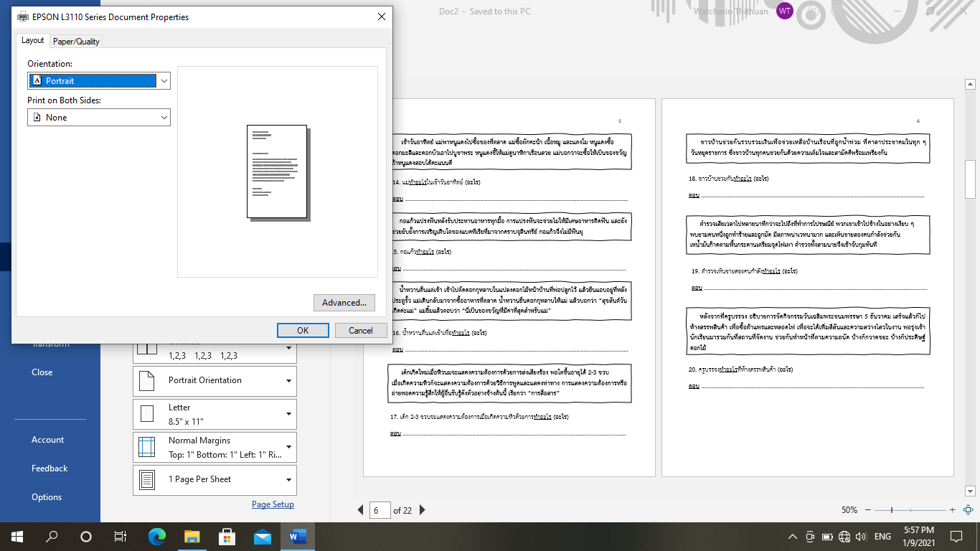Zoom out the print preview
The width and height of the screenshot is (980, 551).
tap(867, 510)
